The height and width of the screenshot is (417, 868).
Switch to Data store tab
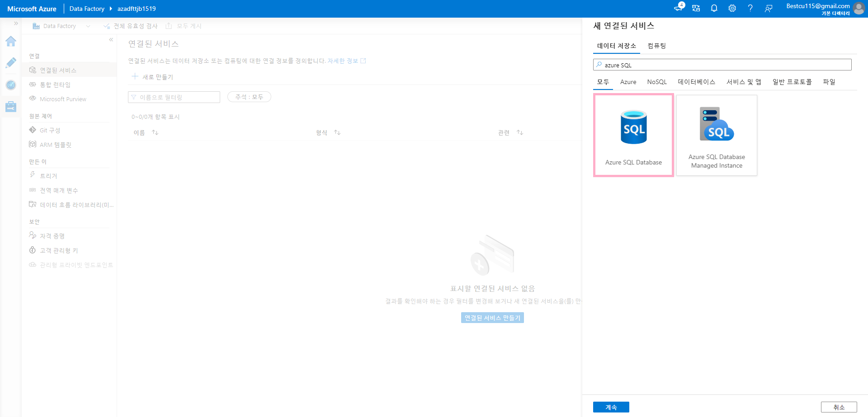pos(616,46)
